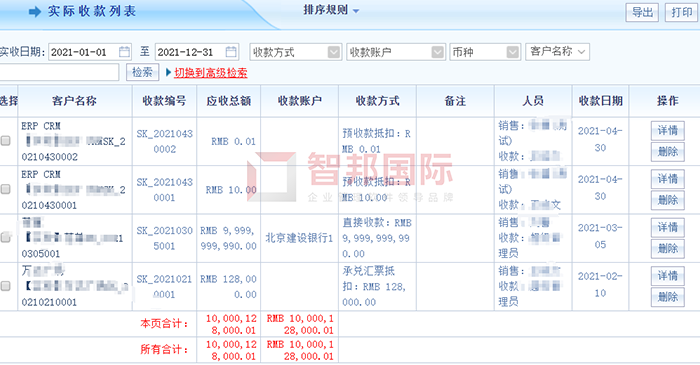Click receipt number SK_20210430002
The width and height of the screenshot is (700, 365).
164,141
